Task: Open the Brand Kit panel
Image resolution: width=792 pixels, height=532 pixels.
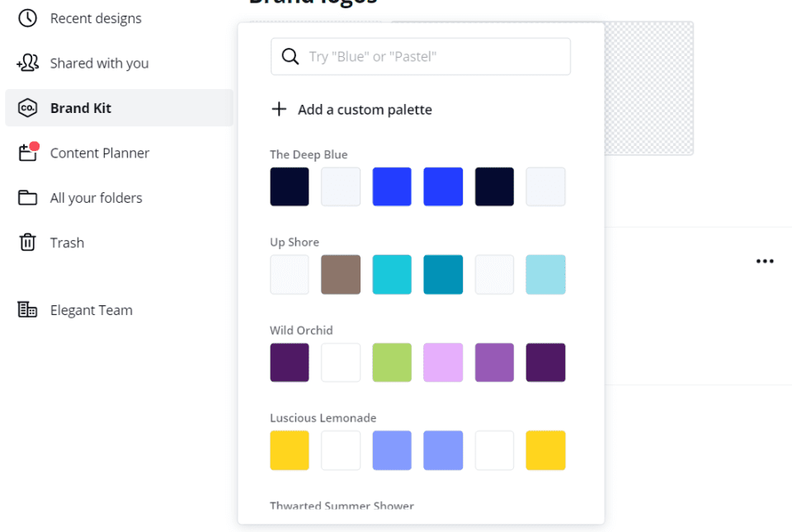Action: (x=78, y=107)
